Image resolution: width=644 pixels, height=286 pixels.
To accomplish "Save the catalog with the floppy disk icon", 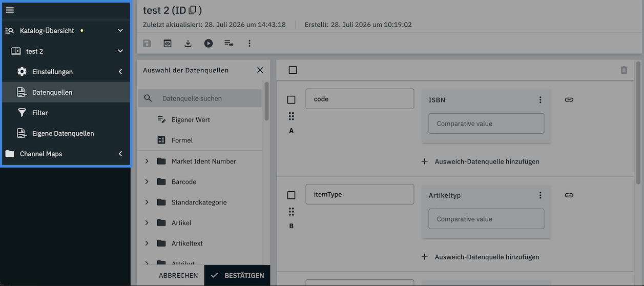I will pos(147,44).
